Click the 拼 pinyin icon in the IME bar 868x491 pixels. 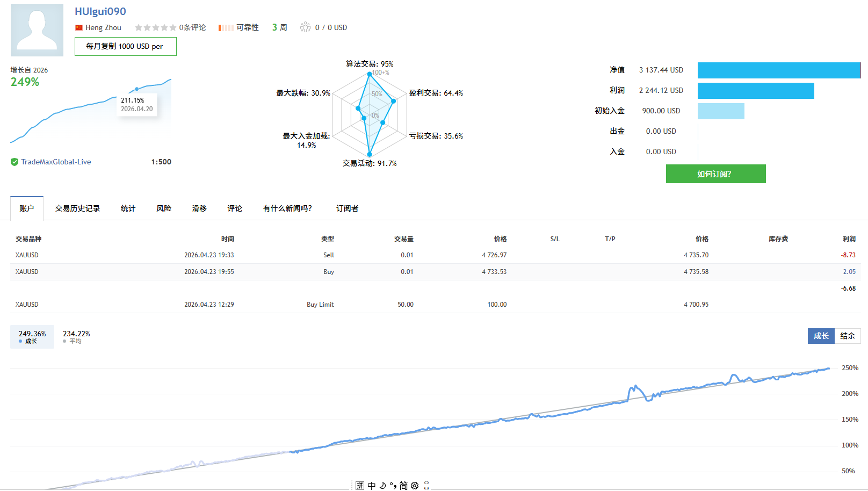pyautogui.click(x=360, y=486)
